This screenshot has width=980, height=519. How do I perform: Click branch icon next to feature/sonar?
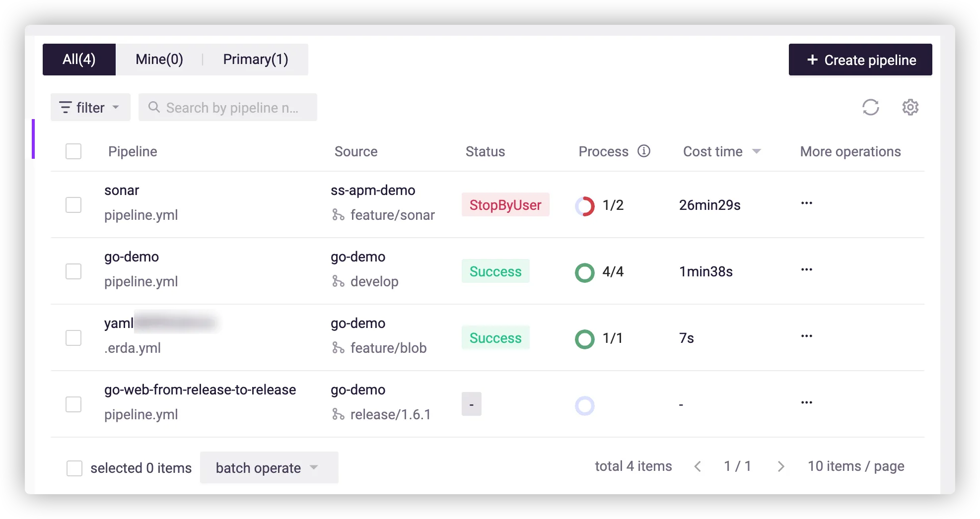point(338,215)
